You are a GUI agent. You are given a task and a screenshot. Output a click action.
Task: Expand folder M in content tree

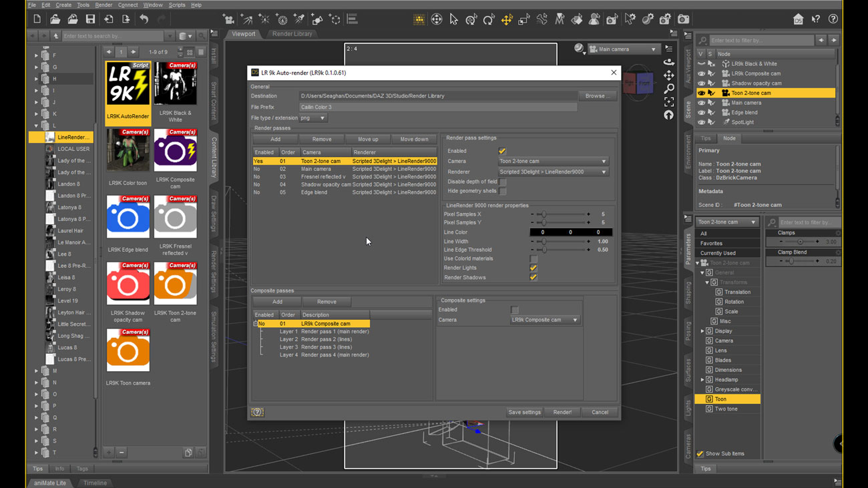[36, 371]
